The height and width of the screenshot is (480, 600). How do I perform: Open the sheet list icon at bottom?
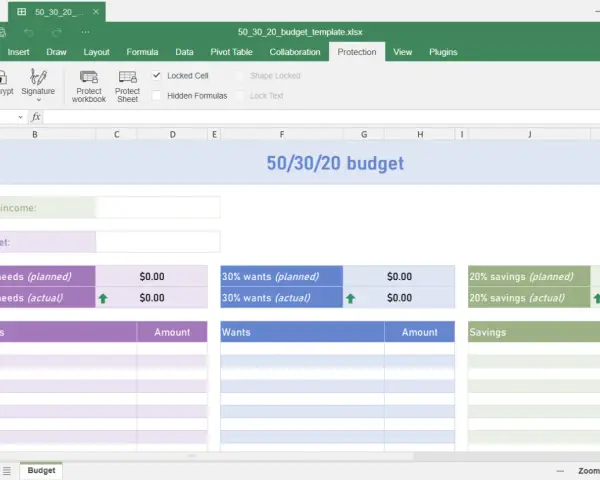click(x=7, y=470)
